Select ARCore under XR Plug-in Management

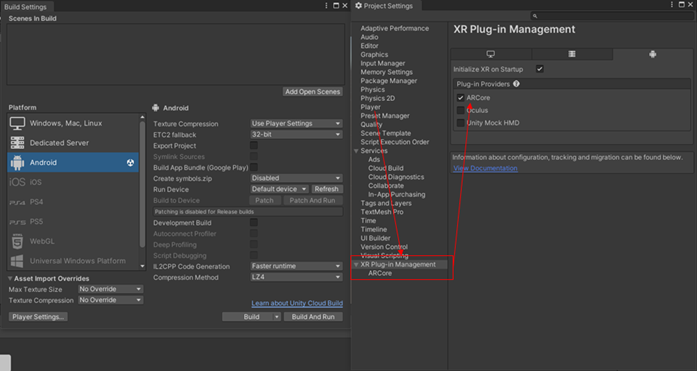[x=380, y=273]
